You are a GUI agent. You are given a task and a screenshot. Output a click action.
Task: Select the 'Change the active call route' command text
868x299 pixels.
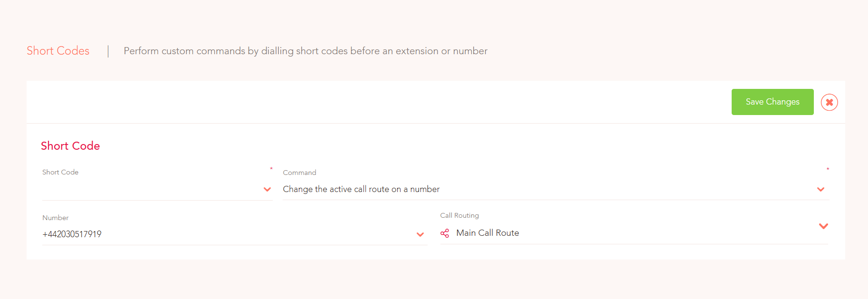point(361,189)
